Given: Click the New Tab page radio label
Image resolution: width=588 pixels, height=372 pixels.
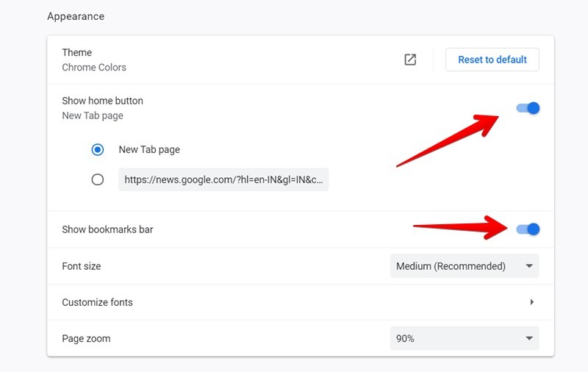Looking at the screenshot, I should pos(149,150).
